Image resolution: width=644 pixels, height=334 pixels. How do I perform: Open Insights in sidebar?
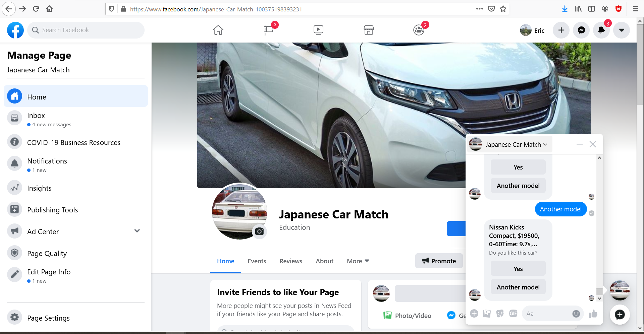click(x=76, y=188)
